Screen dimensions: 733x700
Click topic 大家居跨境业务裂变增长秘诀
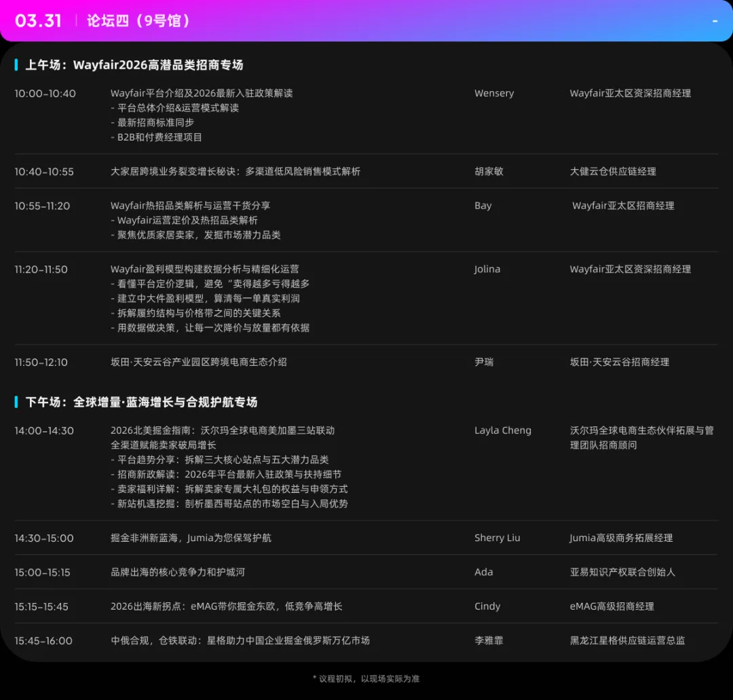tap(235, 172)
